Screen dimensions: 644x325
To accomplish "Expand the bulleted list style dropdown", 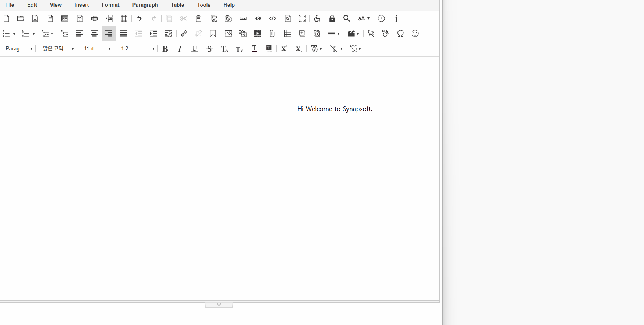I will click(x=14, y=34).
